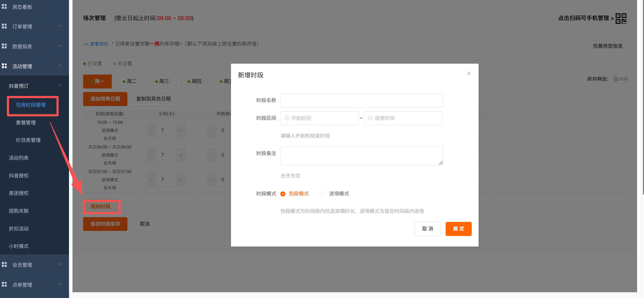Decrease 外卖房 stock for 10:00 ~ 10:00 row
The width and height of the screenshot is (644, 298).
211,130
